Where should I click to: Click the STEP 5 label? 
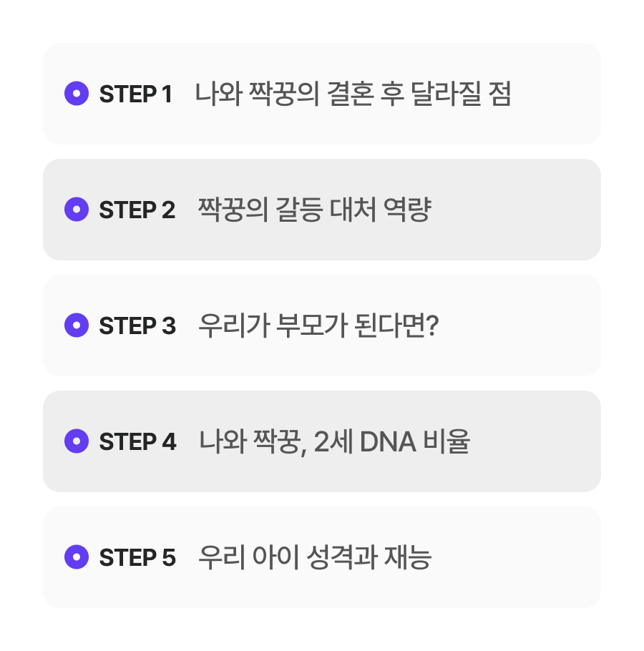click(x=137, y=557)
